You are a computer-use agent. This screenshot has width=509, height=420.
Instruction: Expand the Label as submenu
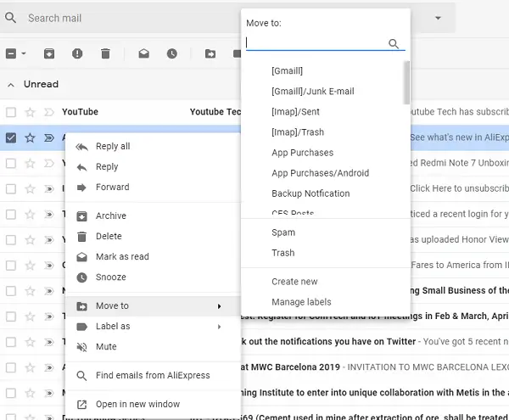pos(153,327)
